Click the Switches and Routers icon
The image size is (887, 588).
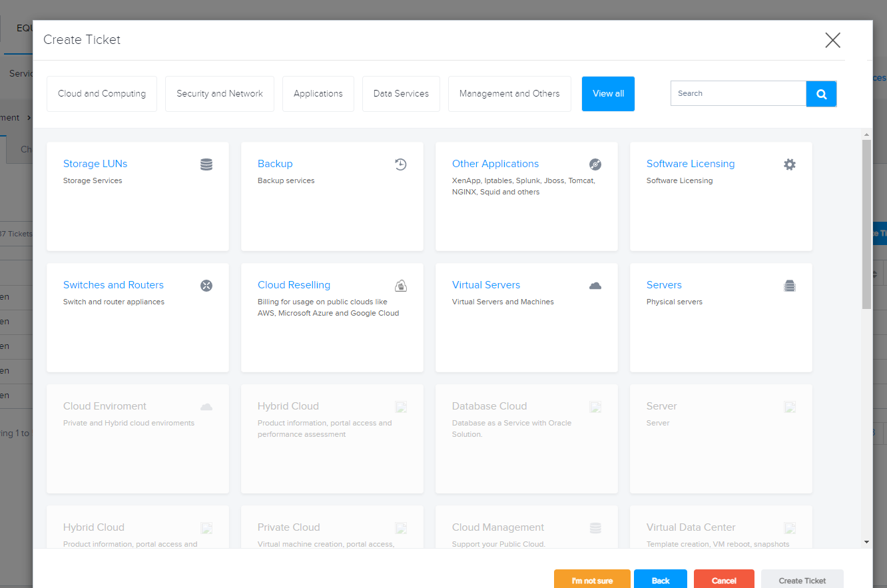coord(206,286)
